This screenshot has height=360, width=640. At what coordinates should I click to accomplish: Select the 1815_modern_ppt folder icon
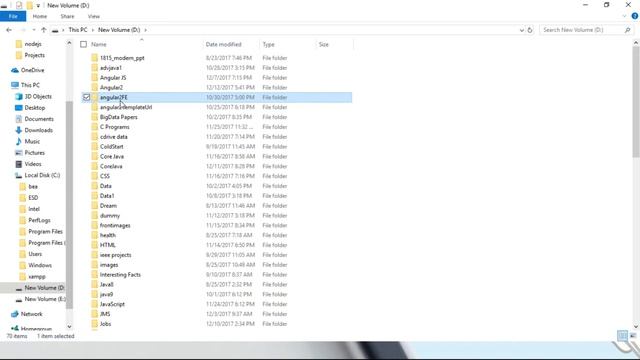[x=95, y=58]
